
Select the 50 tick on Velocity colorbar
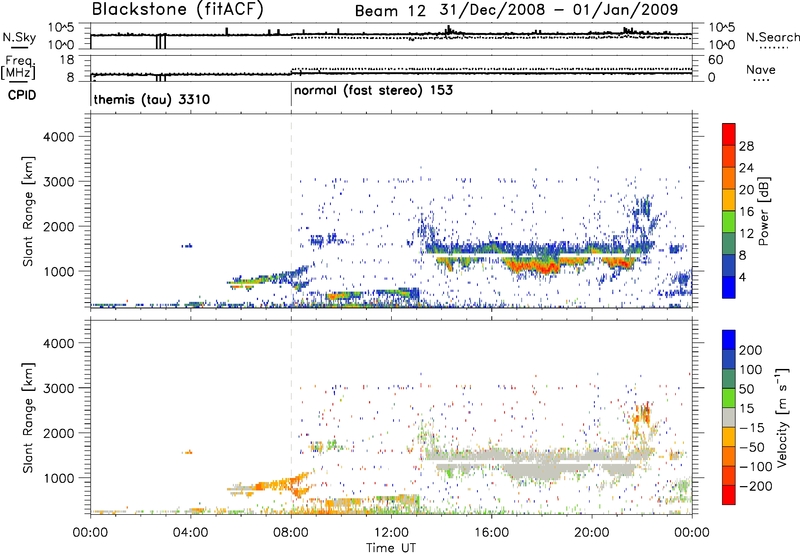click(746, 389)
